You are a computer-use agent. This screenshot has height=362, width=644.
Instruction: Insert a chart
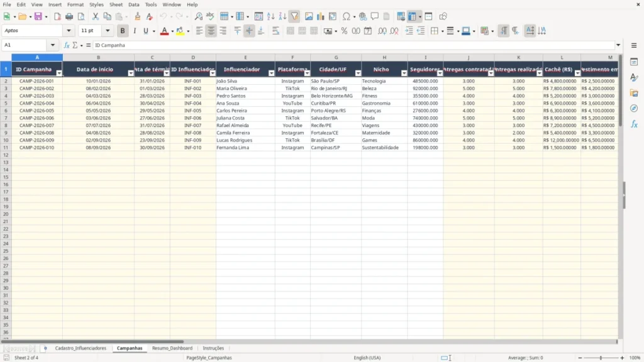321,16
